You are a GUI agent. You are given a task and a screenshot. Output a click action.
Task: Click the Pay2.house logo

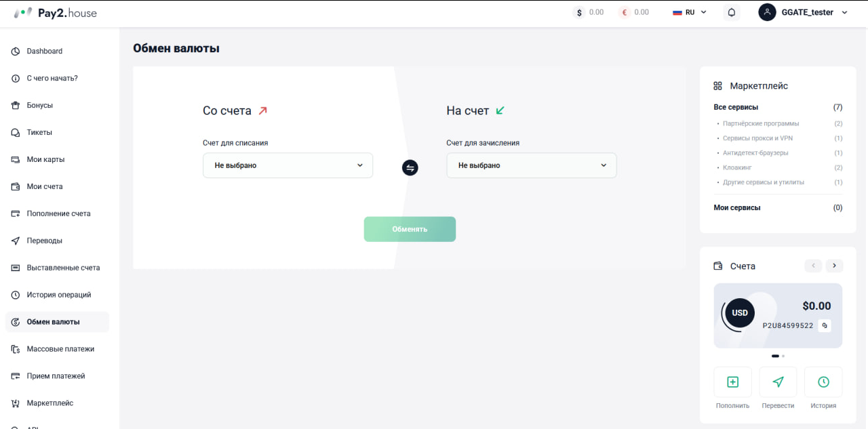click(x=56, y=12)
